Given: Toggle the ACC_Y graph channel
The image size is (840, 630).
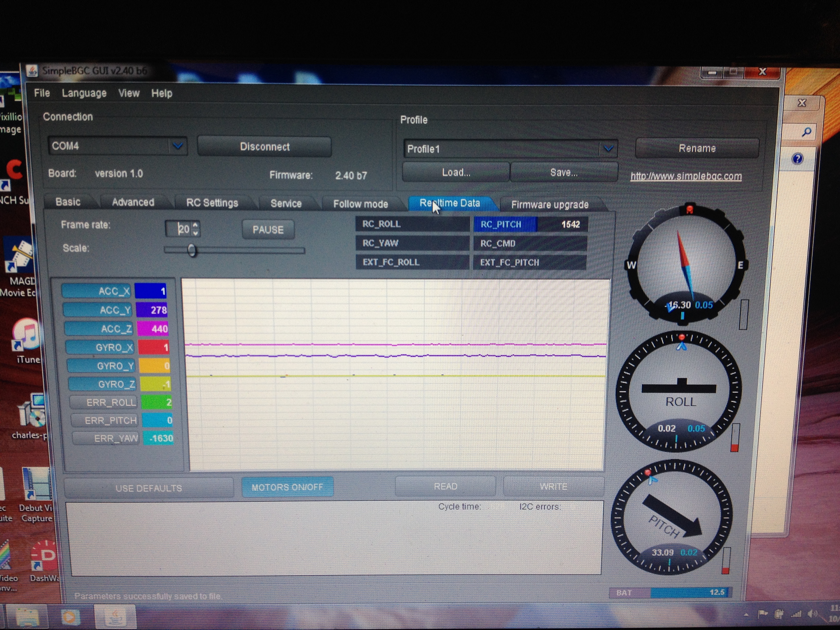Looking at the screenshot, I should pyautogui.click(x=98, y=310).
